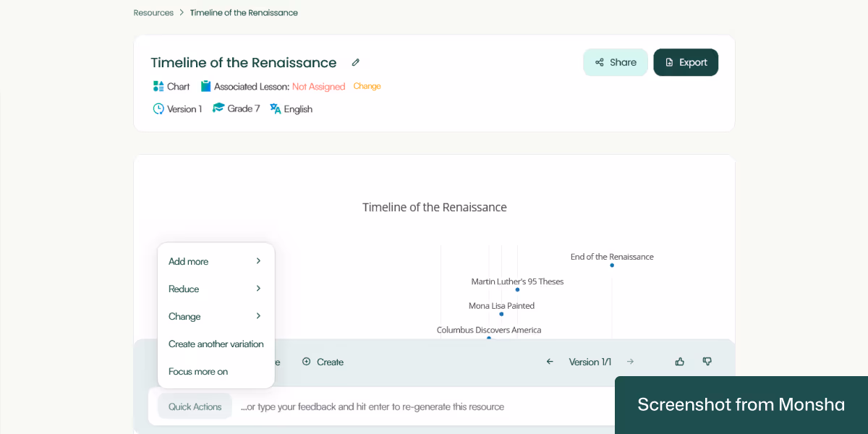Click the Create button with plus icon
The image size is (868, 434).
point(323,362)
